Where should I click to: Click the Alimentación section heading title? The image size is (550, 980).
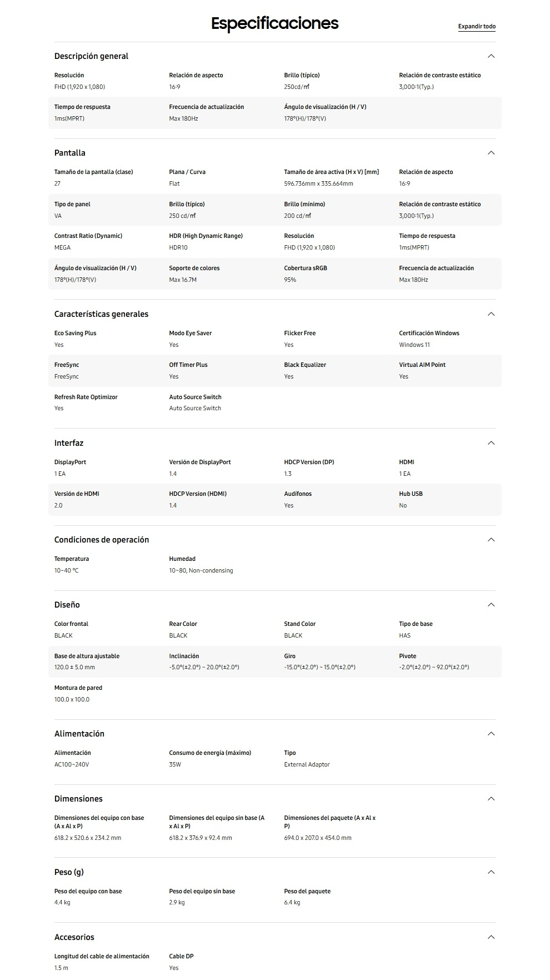click(79, 734)
